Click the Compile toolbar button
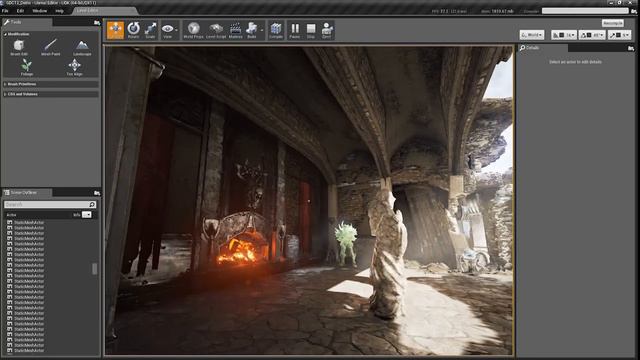This screenshot has height=360, width=640. [276, 30]
